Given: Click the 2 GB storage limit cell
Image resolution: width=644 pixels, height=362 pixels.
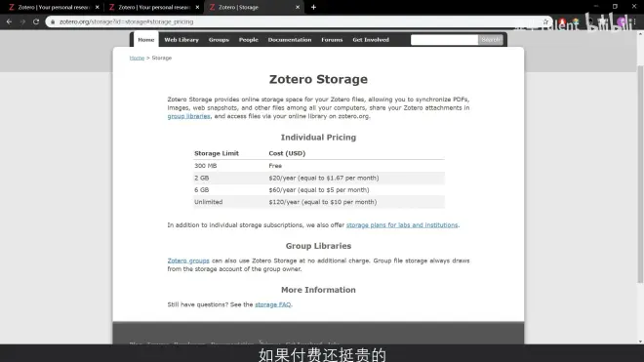Looking at the screenshot, I should (x=201, y=178).
